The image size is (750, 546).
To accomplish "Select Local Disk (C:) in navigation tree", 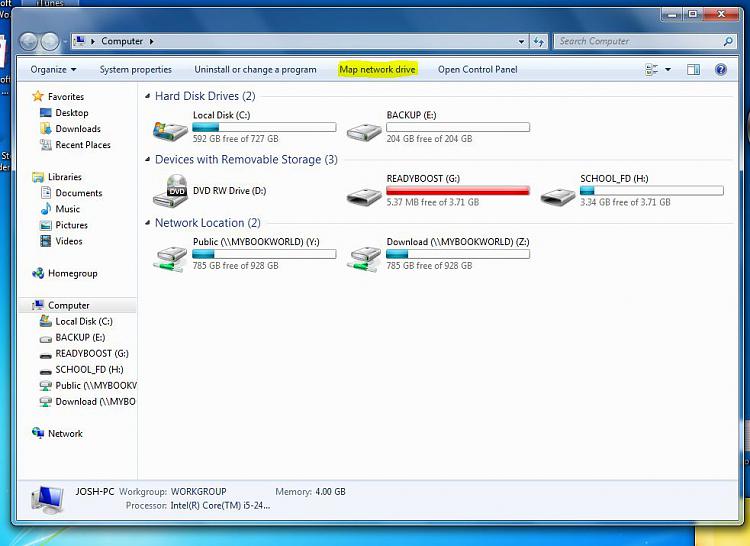I will [84, 322].
